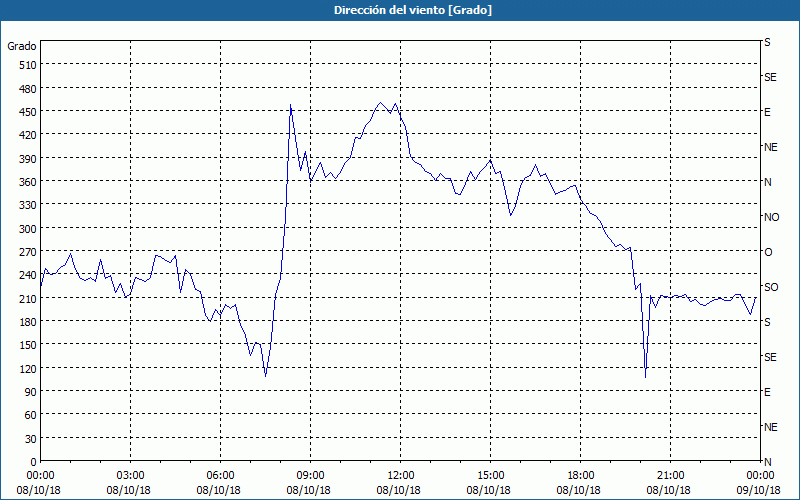
Task: Select the 21:00 time axis label
Action: point(670,476)
